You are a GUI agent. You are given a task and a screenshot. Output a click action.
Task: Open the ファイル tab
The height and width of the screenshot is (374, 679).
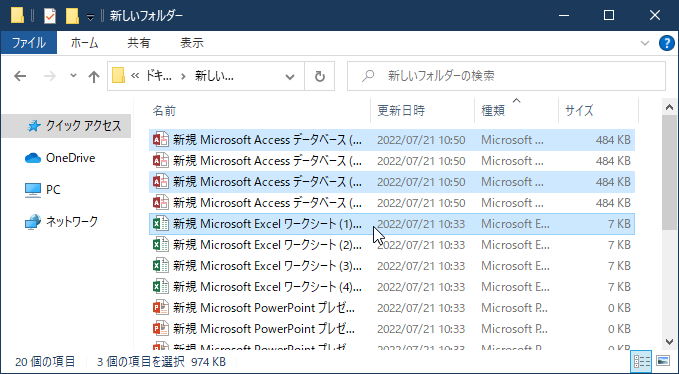point(29,43)
